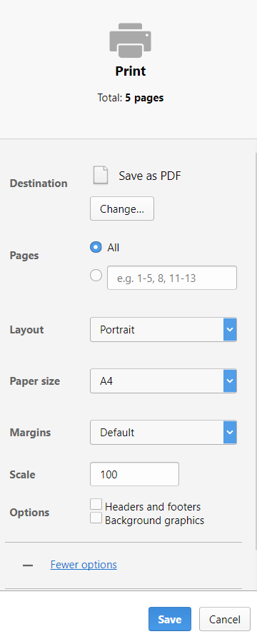Click into the Scale field showing 100
This screenshot has width=257, height=644.
135,474
